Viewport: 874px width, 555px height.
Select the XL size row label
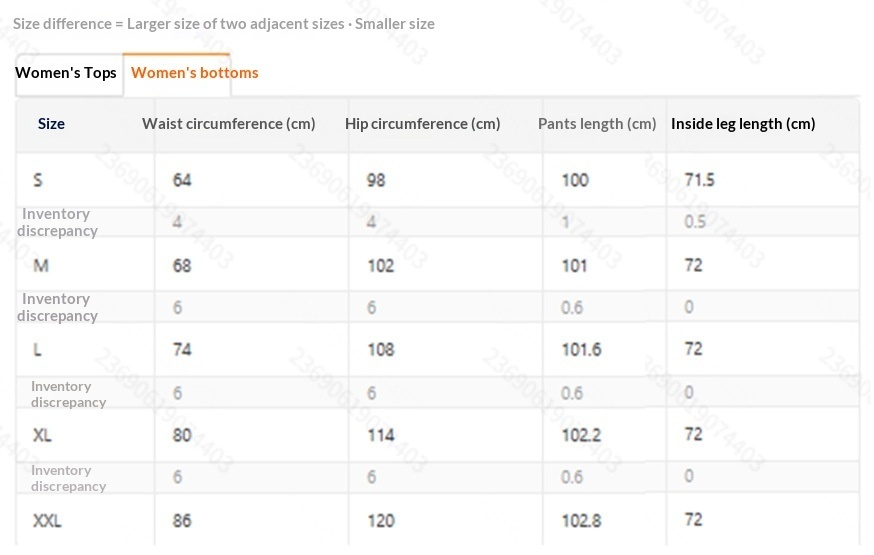pyautogui.click(x=42, y=435)
